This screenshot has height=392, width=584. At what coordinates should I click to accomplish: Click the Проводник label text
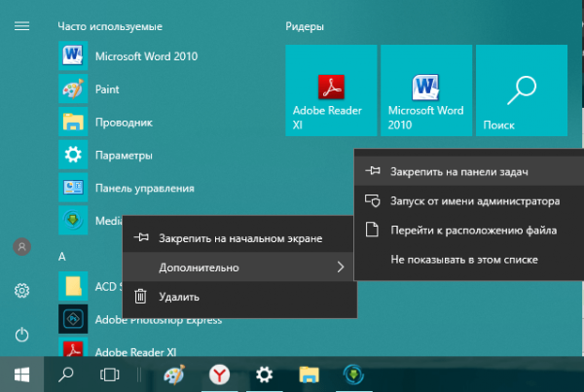[x=124, y=123]
